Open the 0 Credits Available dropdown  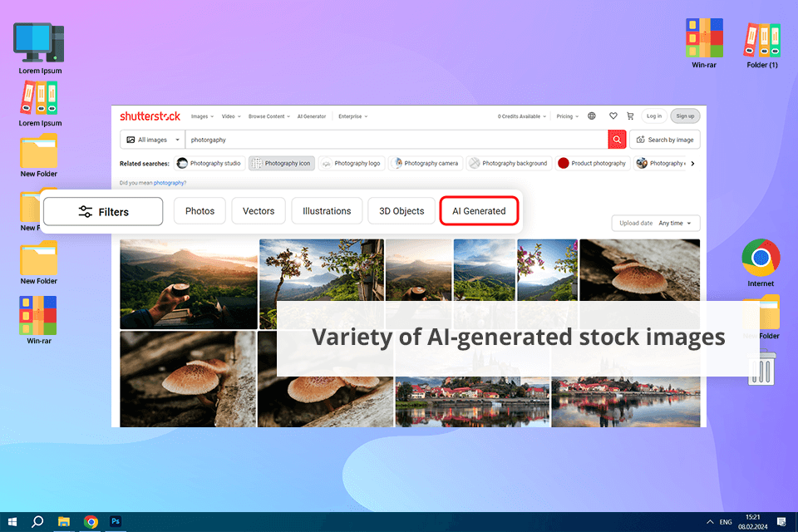click(522, 116)
